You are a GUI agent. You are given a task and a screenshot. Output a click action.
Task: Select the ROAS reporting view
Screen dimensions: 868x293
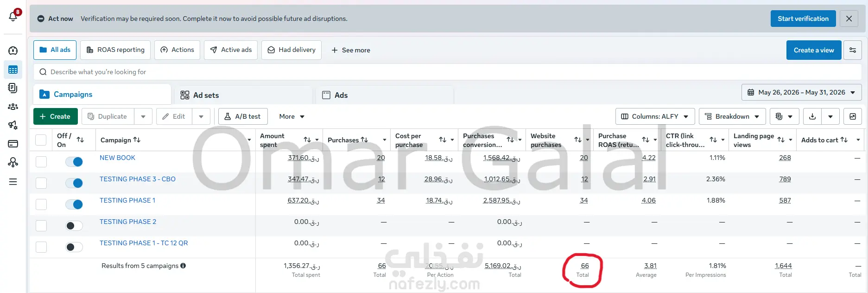[x=115, y=50]
